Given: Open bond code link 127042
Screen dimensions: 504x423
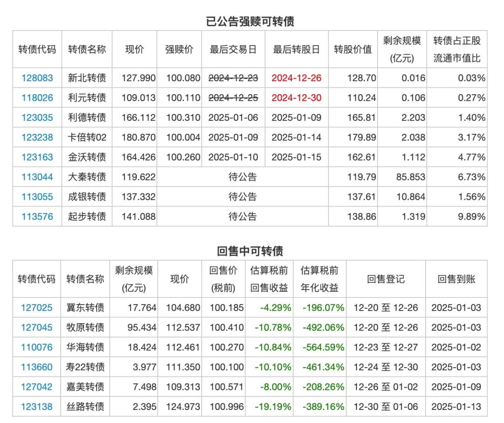Looking at the screenshot, I should (37, 387).
